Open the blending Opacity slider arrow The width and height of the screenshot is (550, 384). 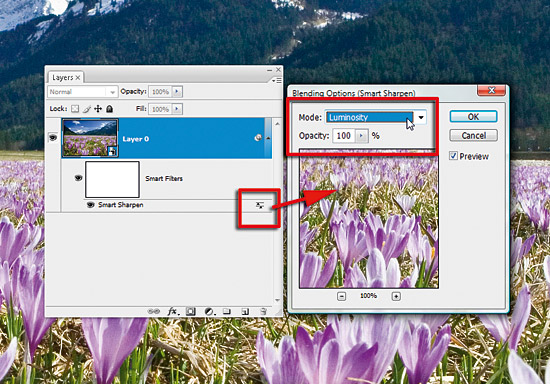point(361,135)
